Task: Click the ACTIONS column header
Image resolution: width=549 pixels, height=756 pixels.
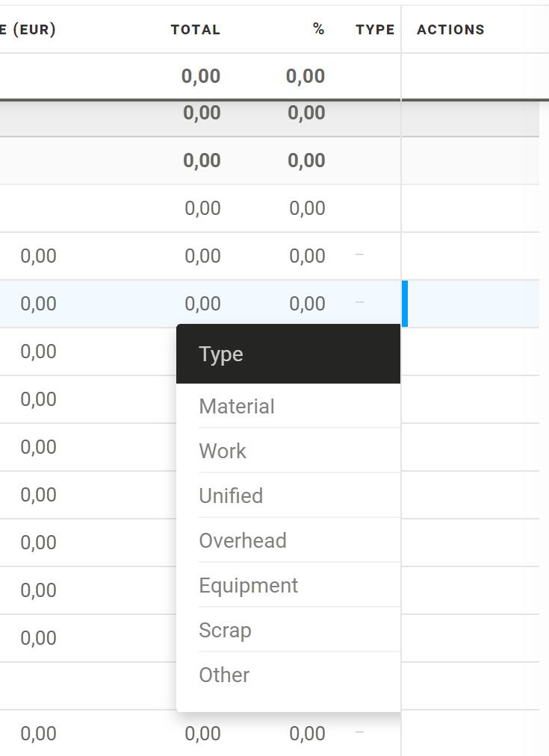Action: coord(450,30)
